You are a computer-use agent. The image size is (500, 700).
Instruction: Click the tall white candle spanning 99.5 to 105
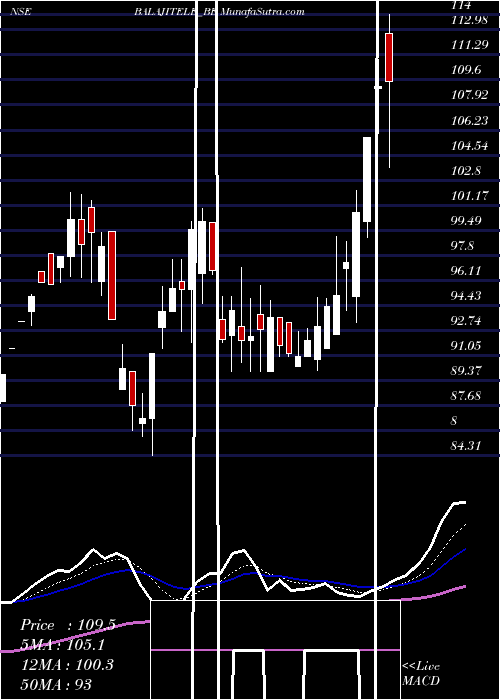(367, 179)
